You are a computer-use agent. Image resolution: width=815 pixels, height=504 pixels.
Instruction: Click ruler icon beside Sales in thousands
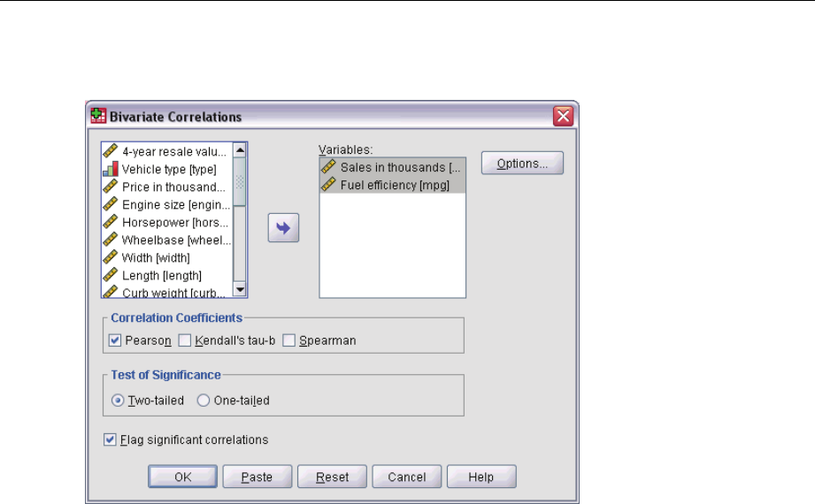(328, 167)
